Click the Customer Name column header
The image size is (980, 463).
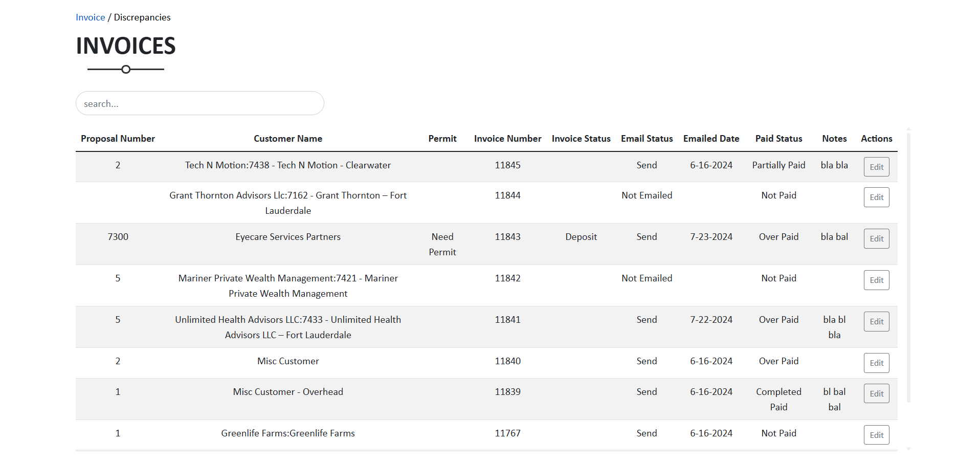click(288, 139)
